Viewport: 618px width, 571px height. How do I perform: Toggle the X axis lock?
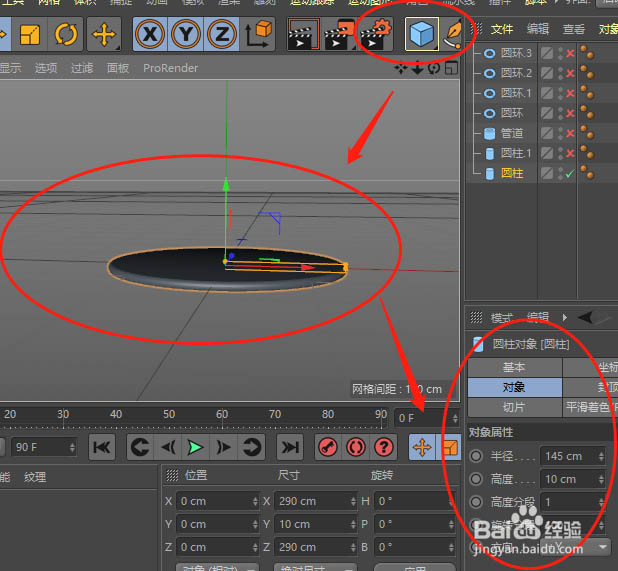[x=150, y=34]
